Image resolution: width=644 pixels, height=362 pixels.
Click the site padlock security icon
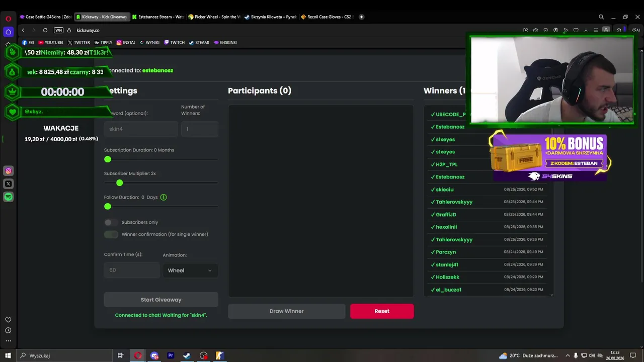(x=70, y=30)
